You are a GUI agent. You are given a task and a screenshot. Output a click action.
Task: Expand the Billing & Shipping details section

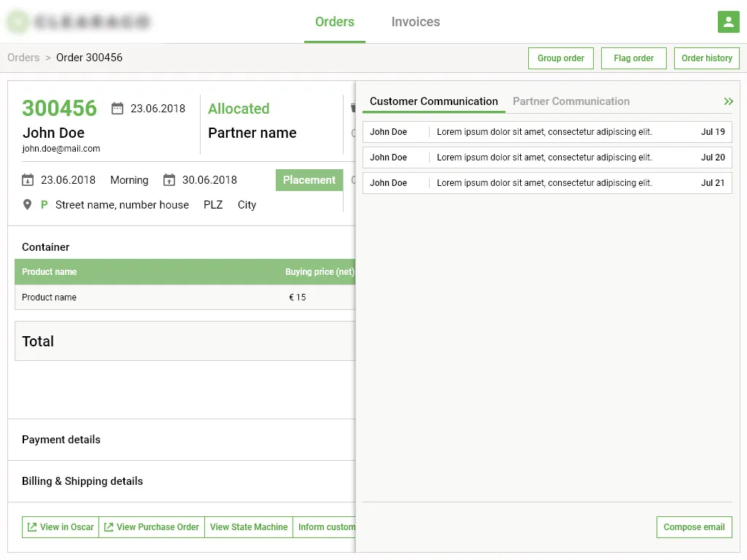point(82,481)
